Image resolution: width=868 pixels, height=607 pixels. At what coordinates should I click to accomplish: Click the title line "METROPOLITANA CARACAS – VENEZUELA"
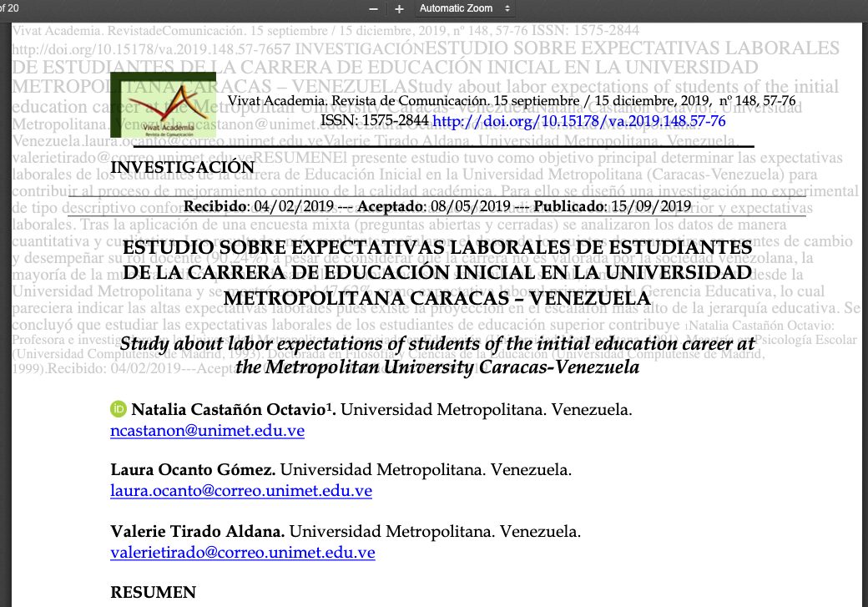[x=437, y=298]
